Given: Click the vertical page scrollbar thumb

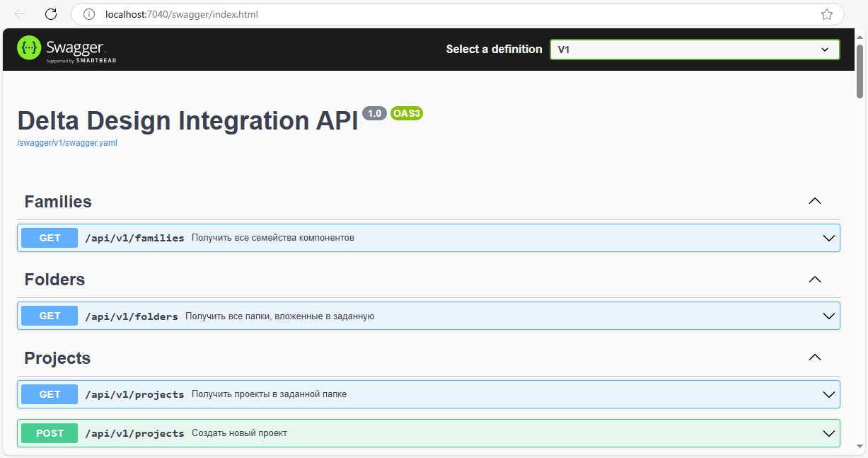Looking at the screenshot, I should (860, 71).
